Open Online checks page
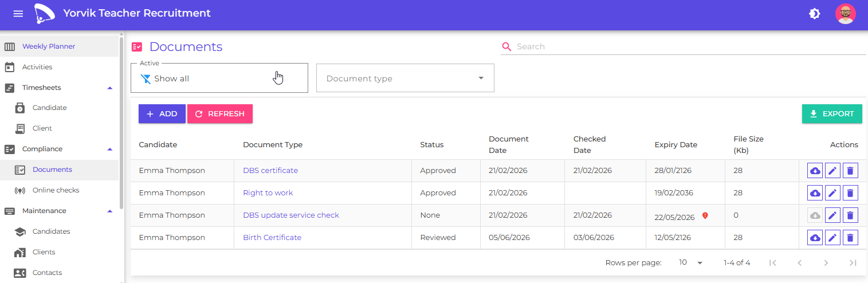Screen dimensions: 868x283 (x=59, y=190)
